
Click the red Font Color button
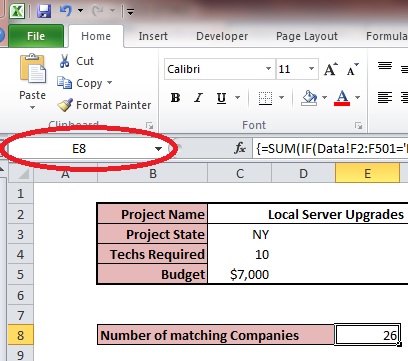[x=342, y=98]
